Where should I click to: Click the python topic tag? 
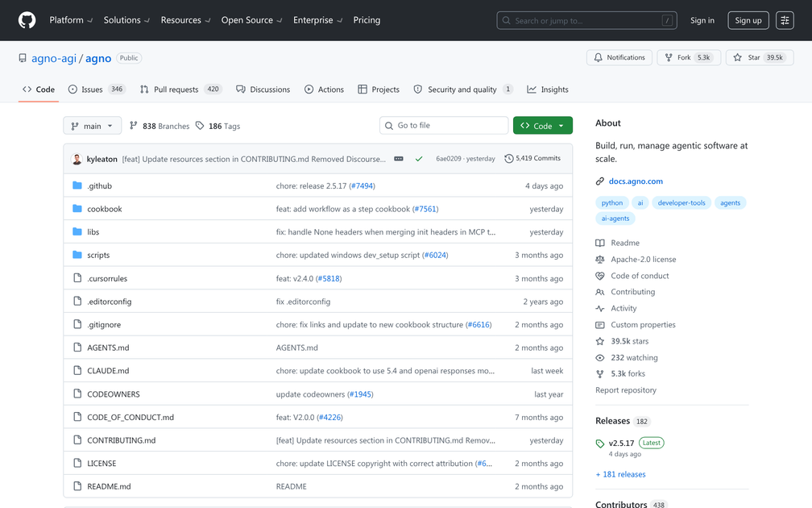pos(612,202)
